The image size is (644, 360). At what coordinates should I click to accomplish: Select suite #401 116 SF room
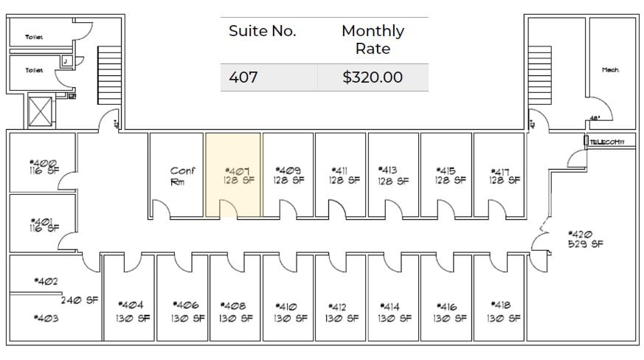pyautogui.click(x=42, y=224)
